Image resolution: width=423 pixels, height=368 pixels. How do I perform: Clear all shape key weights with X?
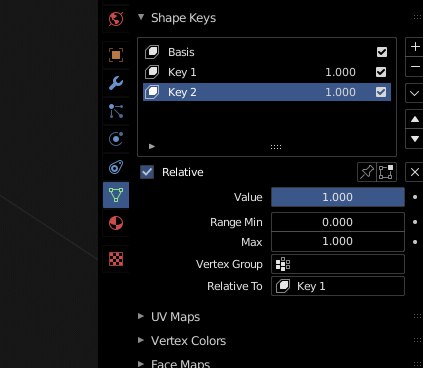click(x=415, y=172)
